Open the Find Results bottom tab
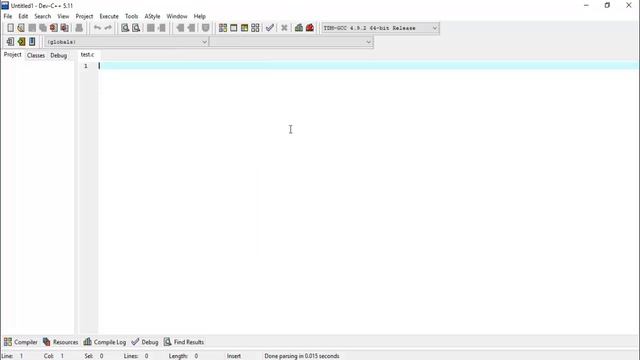Screen dimensions: 640x360 pos(184,342)
